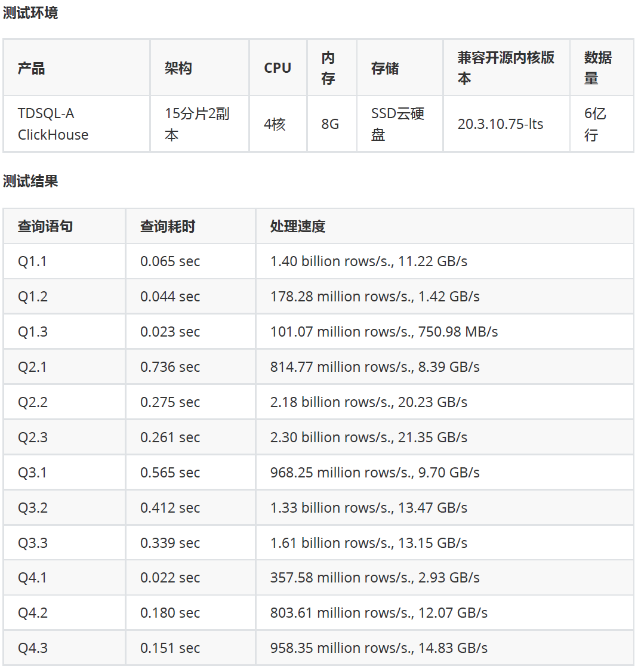Click the 0.565 sec duration cell
This screenshot has height=672, width=641.
pyautogui.click(x=190, y=472)
